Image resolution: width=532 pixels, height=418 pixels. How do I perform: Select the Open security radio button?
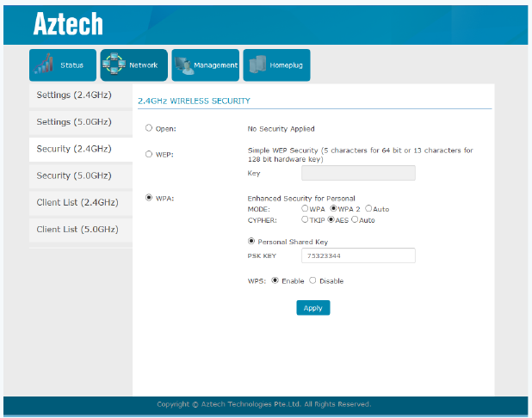[149, 128]
